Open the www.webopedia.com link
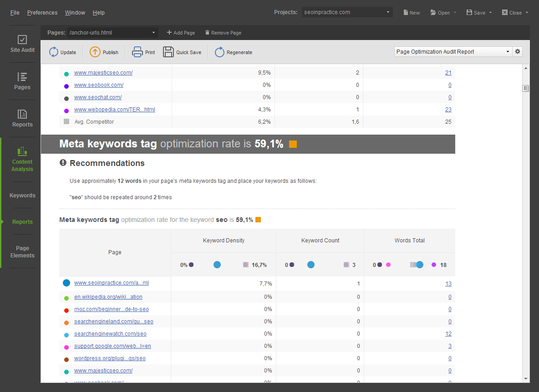539x392 pixels. pos(115,110)
